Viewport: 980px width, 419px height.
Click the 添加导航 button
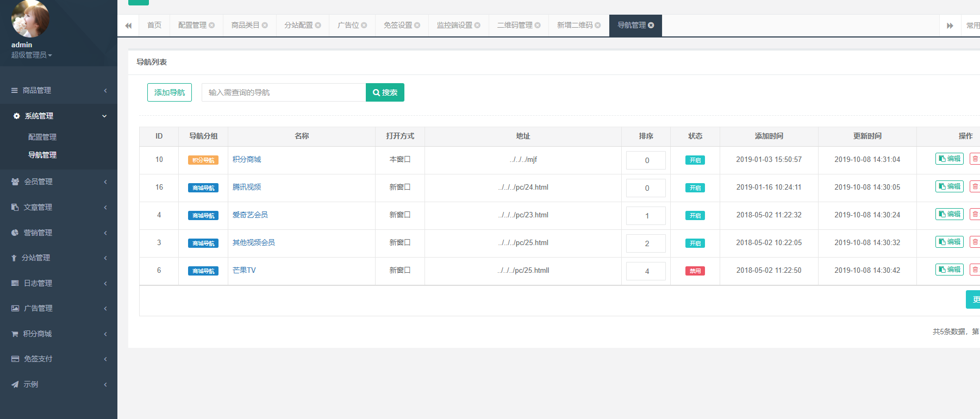click(x=170, y=93)
